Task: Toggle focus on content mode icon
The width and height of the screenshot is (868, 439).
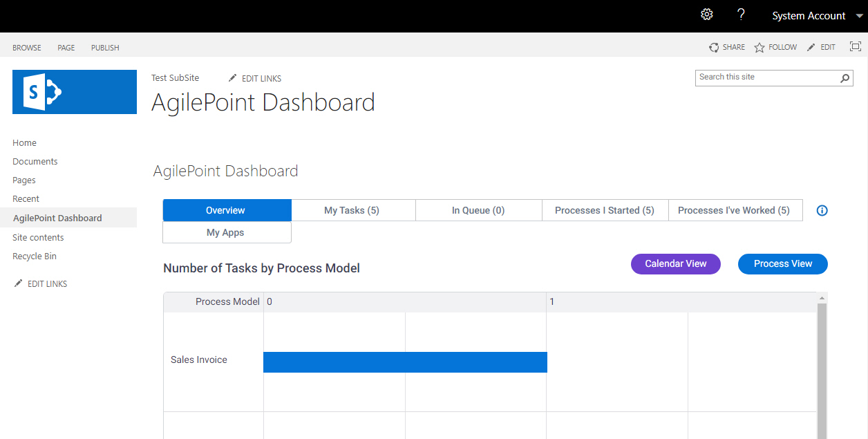Action: tap(856, 47)
